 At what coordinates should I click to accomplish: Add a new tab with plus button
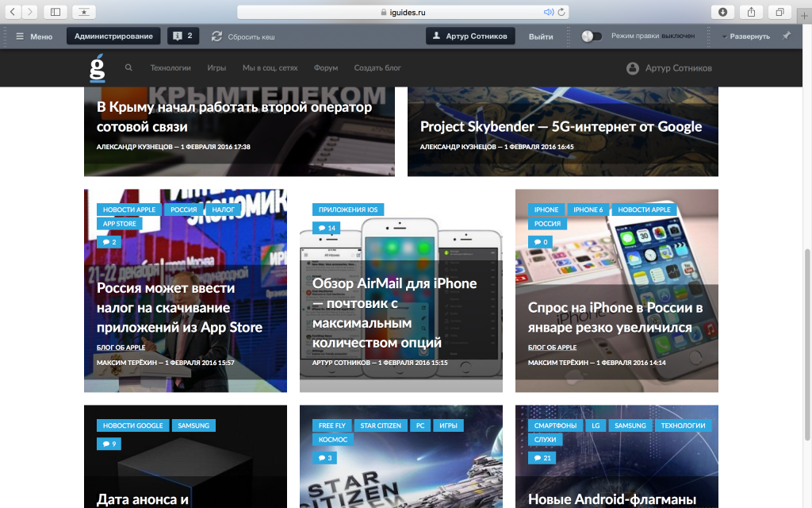[x=804, y=16]
